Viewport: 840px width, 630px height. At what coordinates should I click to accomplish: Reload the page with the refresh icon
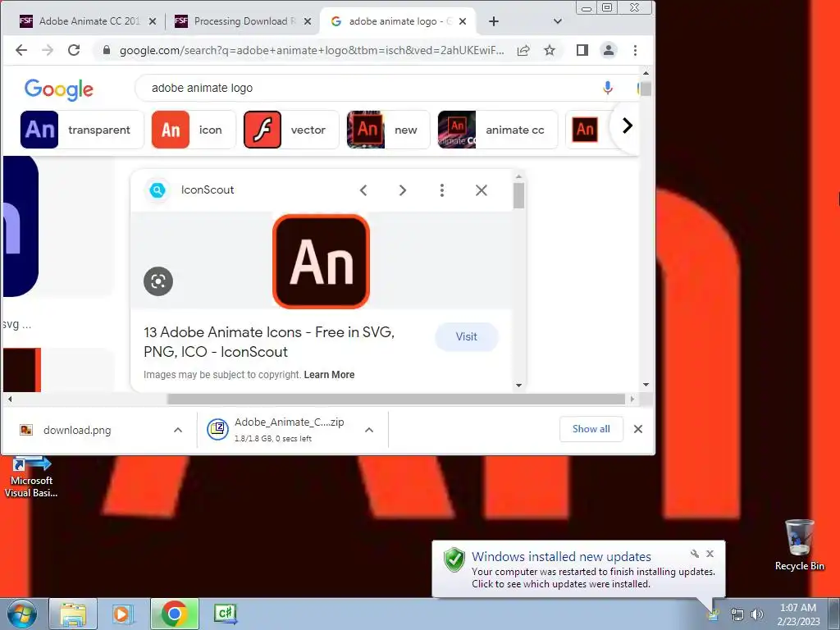point(74,50)
